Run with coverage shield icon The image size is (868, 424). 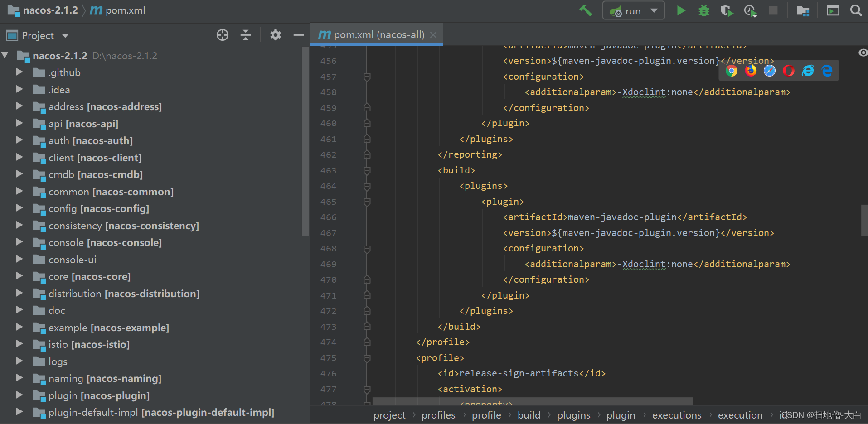point(727,10)
